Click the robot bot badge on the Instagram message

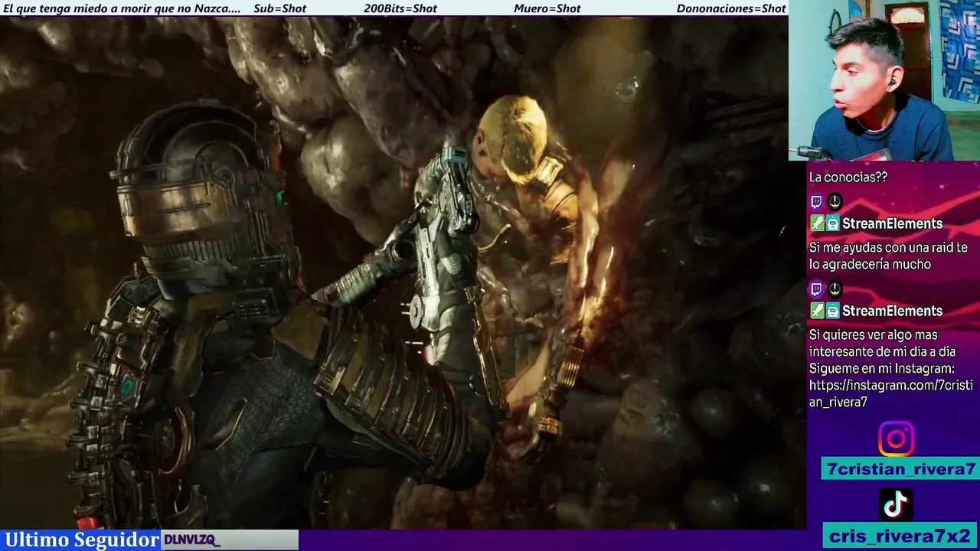pyautogui.click(x=832, y=311)
